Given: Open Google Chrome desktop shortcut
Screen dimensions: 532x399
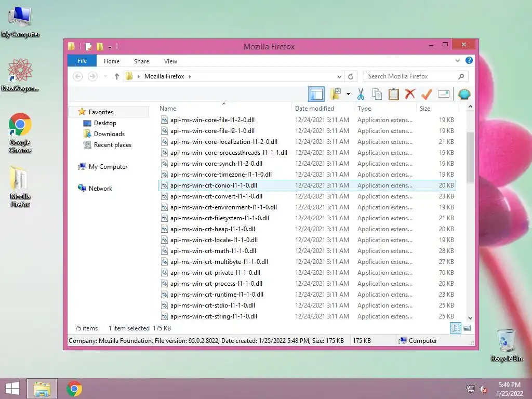Looking at the screenshot, I should [20, 132].
